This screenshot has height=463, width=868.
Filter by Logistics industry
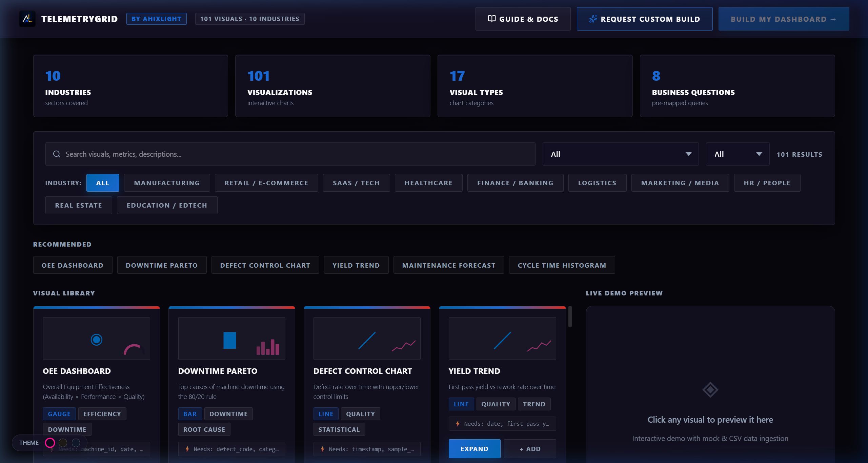[x=597, y=183]
